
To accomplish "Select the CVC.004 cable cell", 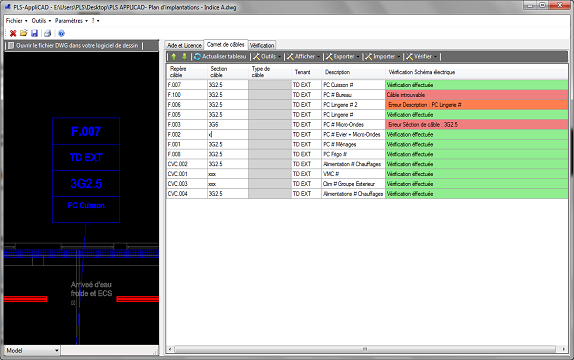I will pos(187,194).
